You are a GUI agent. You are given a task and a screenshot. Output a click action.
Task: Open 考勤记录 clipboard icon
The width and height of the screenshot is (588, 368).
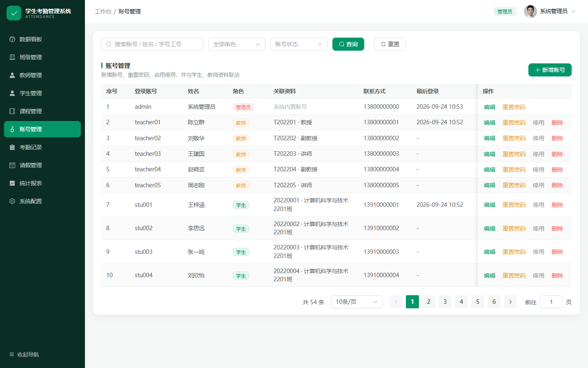(x=12, y=147)
